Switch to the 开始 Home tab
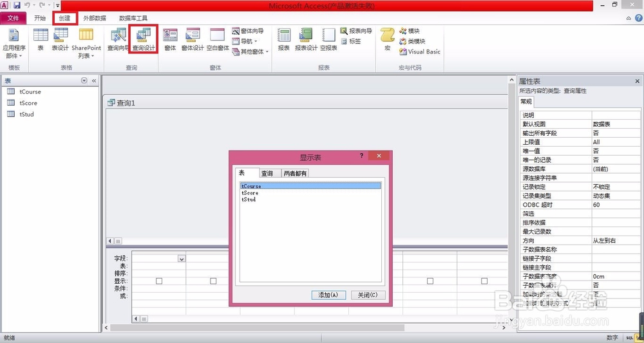This screenshot has width=644, height=343. click(x=40, y=18)
